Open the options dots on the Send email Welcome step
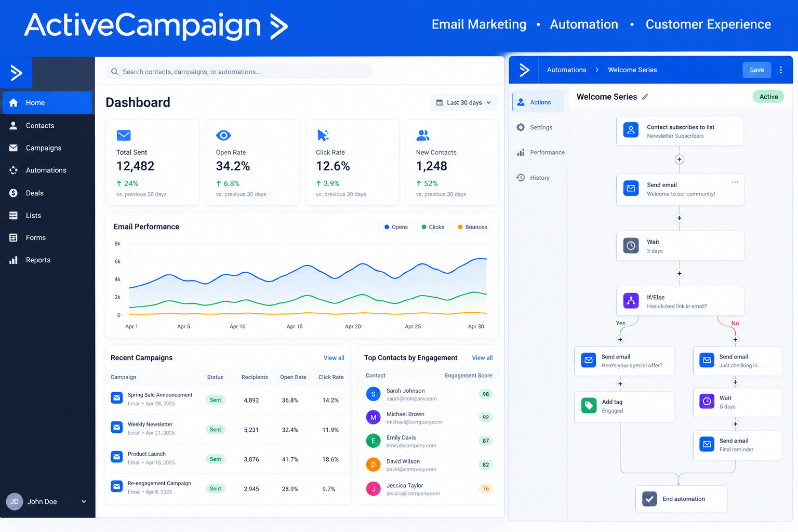The image size is (798, 532). point(735,182)
